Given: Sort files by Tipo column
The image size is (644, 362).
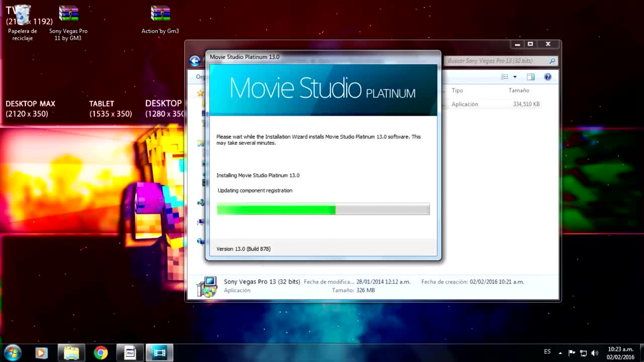Looking at the screenshot, I should (457, 90).
